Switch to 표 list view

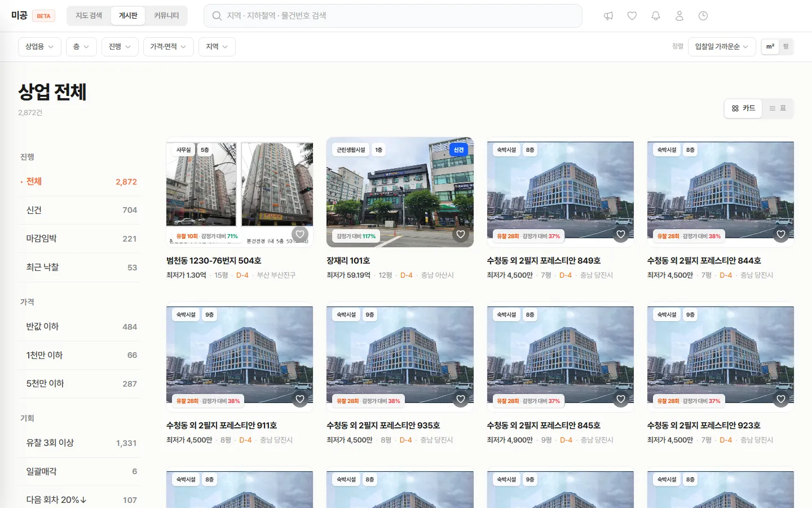(778, 108)
